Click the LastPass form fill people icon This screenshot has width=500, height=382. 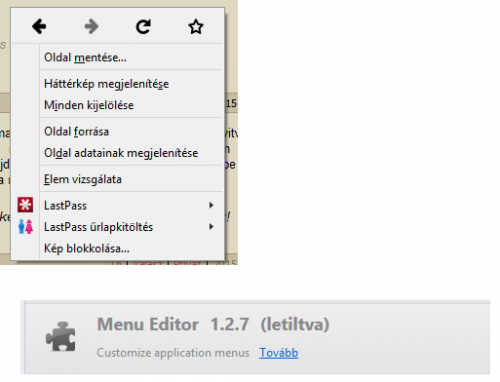25,227
